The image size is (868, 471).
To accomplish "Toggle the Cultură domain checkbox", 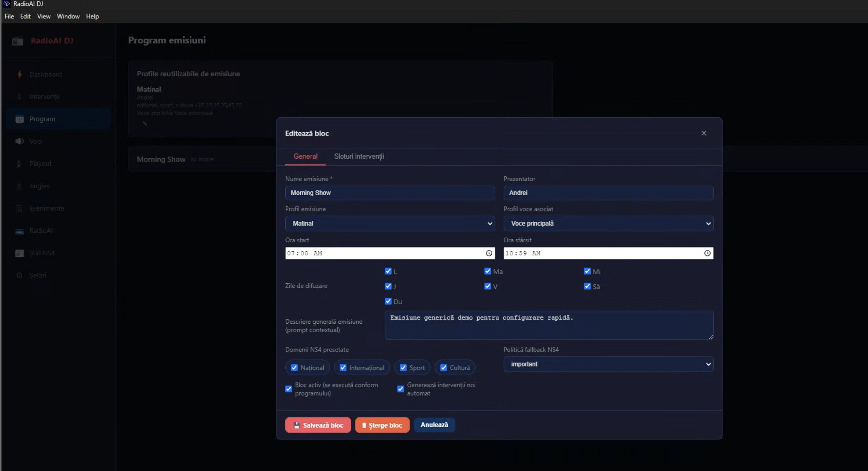I will (444, 367).
